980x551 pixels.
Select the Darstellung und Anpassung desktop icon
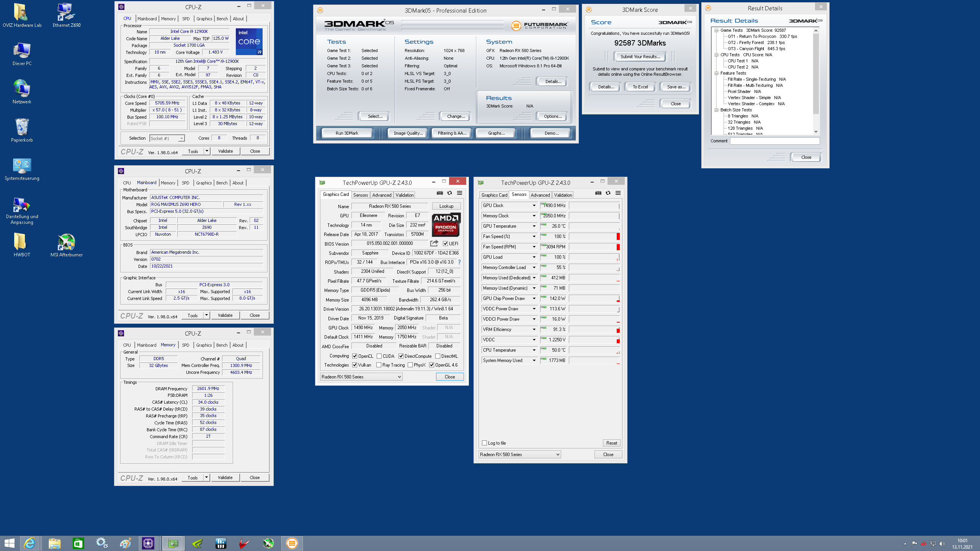(x=22, y=210)
